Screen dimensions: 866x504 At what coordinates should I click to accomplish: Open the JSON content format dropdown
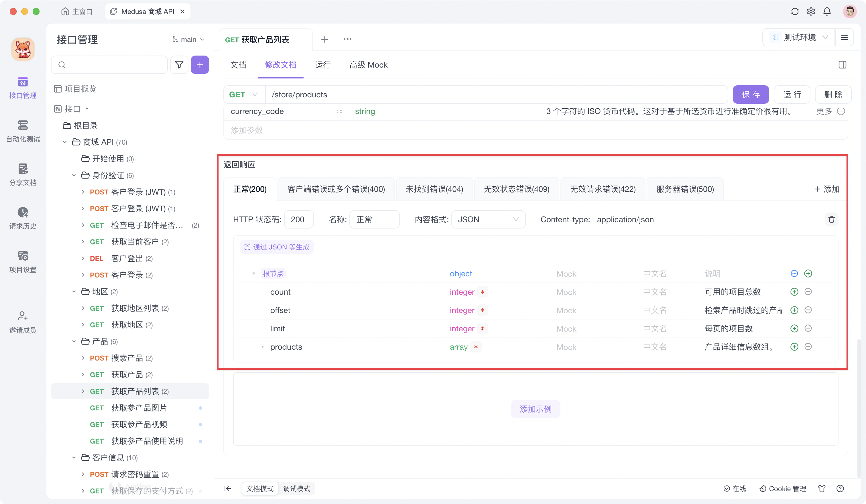(x=488, y=219)
